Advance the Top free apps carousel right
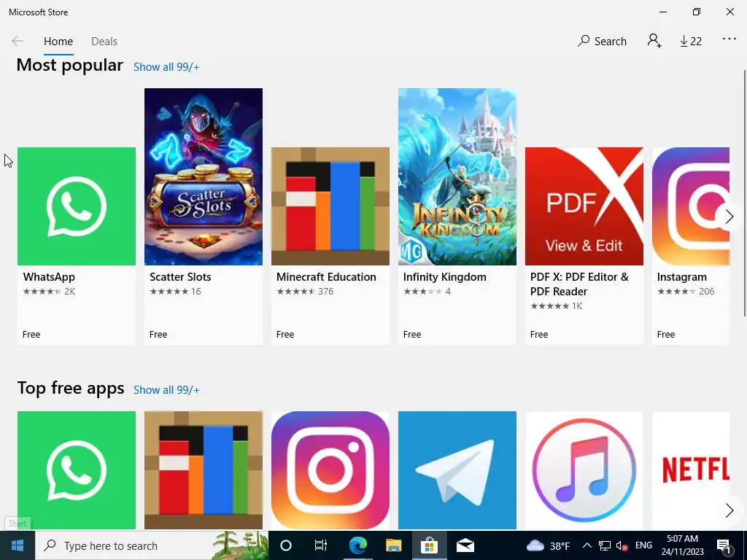Image resolution: width=747 pixels, height=560 pixels. coord(729,510)
